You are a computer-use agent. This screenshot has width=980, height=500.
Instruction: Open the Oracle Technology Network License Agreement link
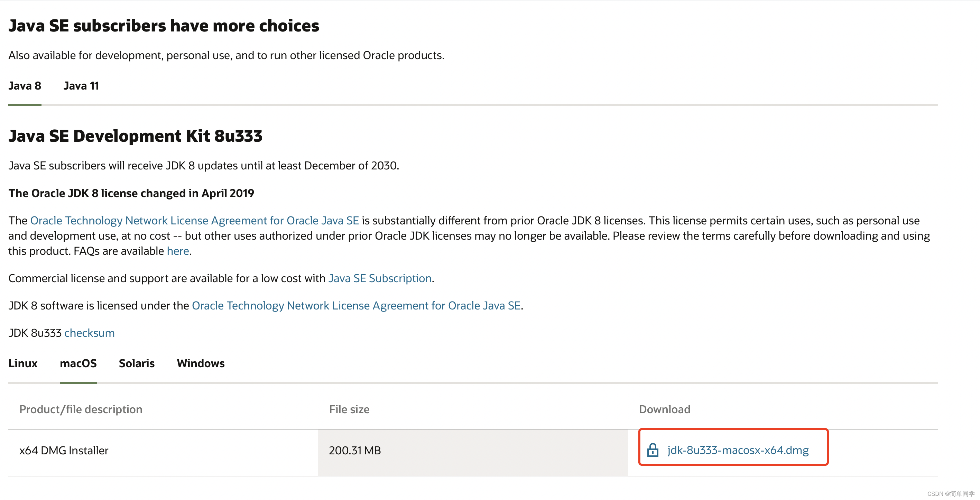point(195,220)
